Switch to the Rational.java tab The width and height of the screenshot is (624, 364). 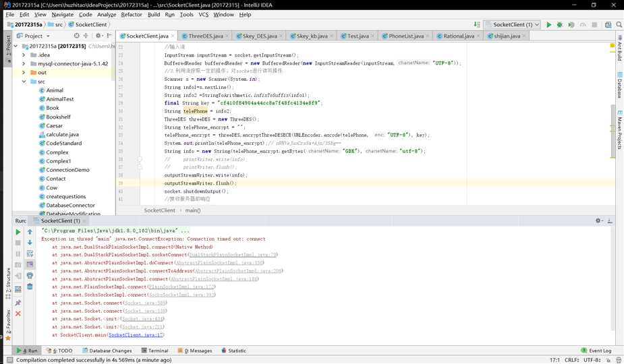pyautogui.click(x=459, y=36)
